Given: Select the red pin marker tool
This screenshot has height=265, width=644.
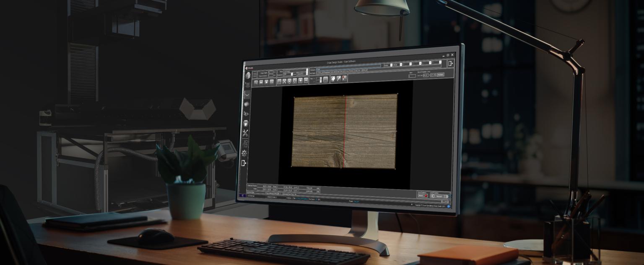Looking at the screenshot, I should click(343, 79).
